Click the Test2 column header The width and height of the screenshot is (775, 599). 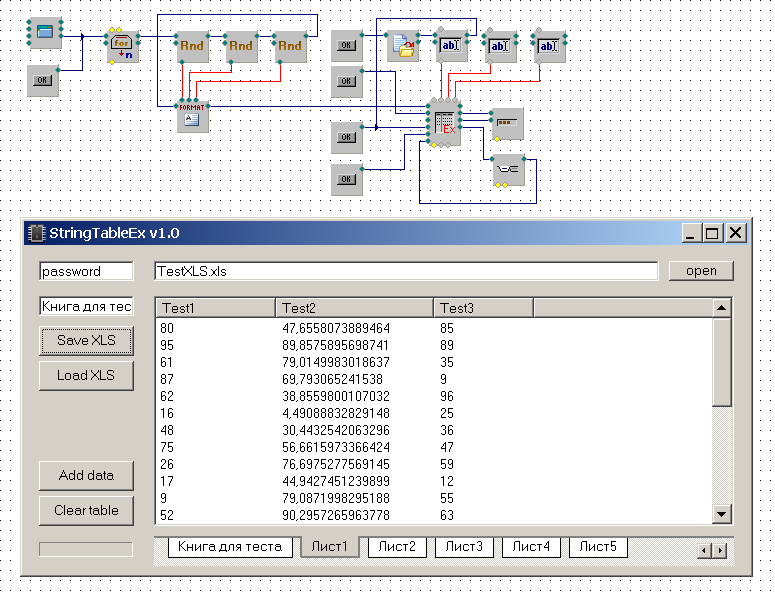point(354,308)
